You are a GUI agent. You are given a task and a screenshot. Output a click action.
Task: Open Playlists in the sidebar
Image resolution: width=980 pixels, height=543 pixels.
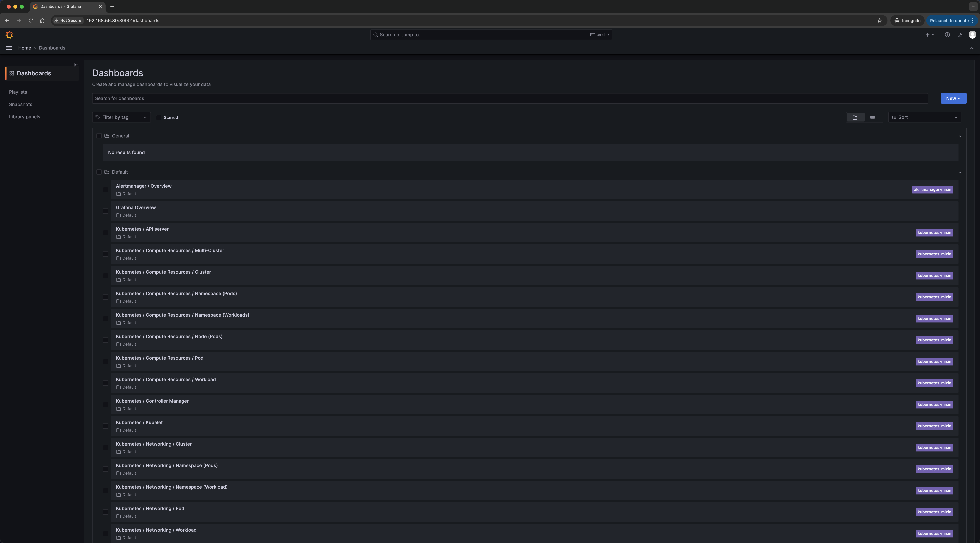click(18, 92)
